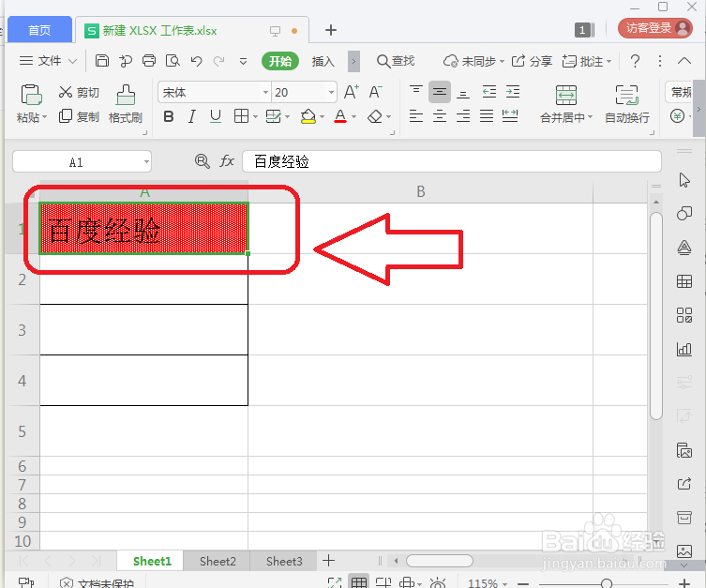Increase font size with A+ icon
The height and width of the screenshot is (588, 706).
pos(352,92)
